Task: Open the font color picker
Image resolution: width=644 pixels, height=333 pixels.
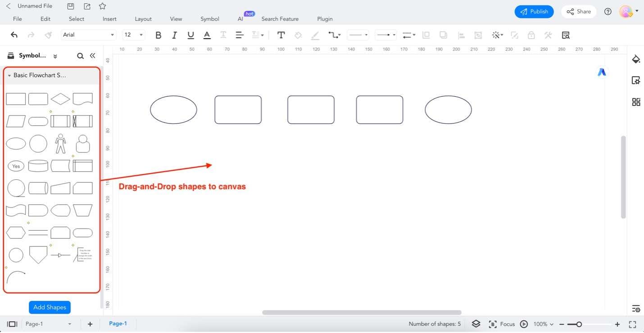Action: 207,35
